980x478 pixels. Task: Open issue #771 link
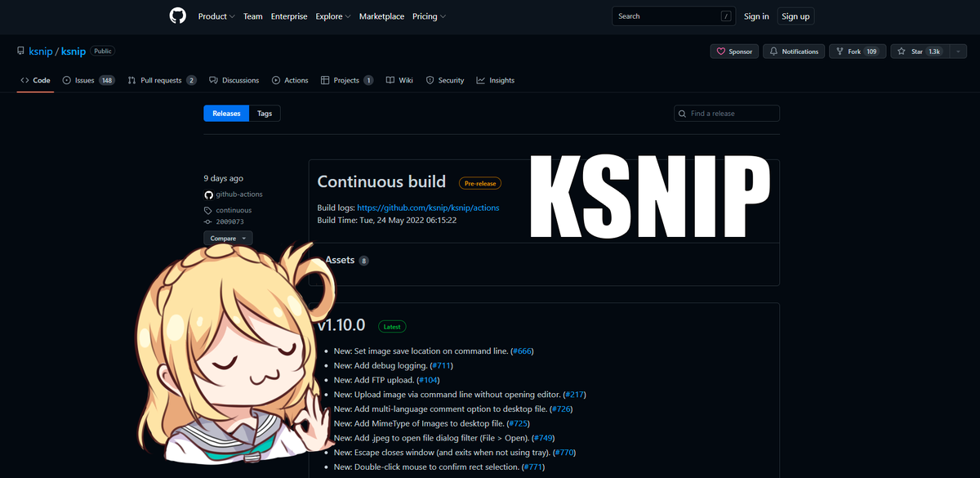click(x=533, y=467)
